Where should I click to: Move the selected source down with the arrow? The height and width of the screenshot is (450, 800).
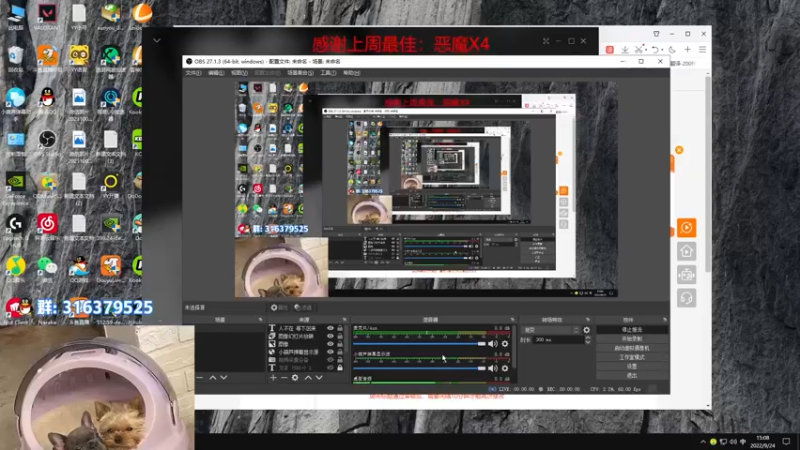coord(319,378)
